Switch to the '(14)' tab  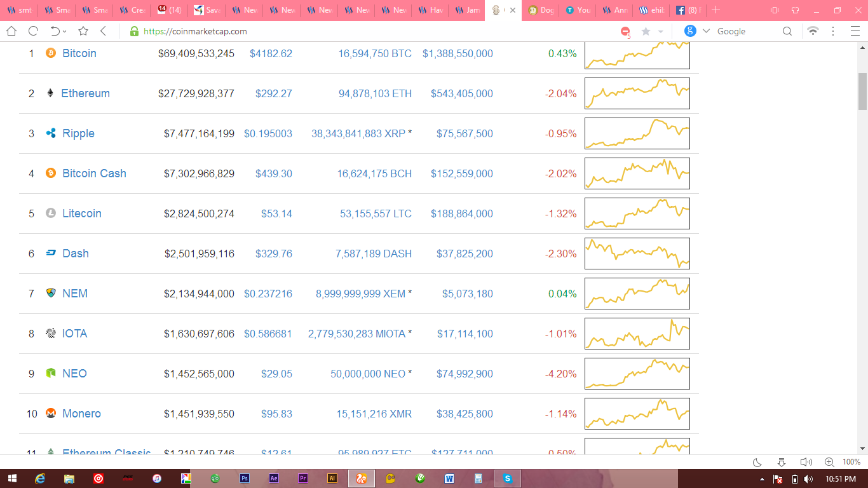tap(168, 10)
